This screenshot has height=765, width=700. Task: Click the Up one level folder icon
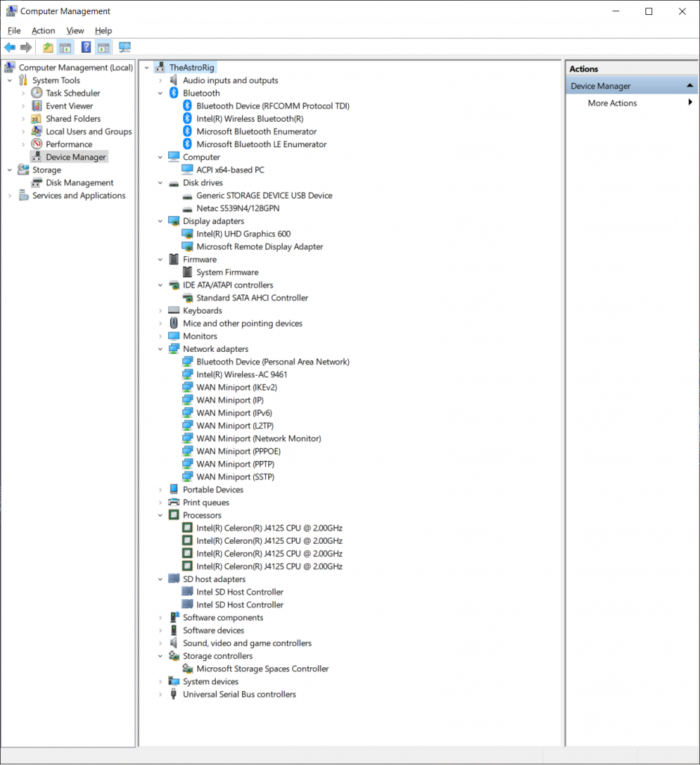pyautogui.click(x=48, y=47)
